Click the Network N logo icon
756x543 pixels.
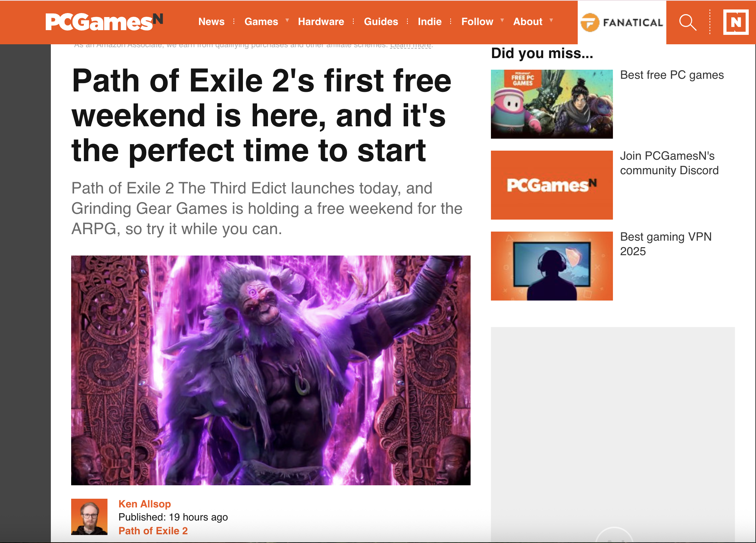pos(736,23)
